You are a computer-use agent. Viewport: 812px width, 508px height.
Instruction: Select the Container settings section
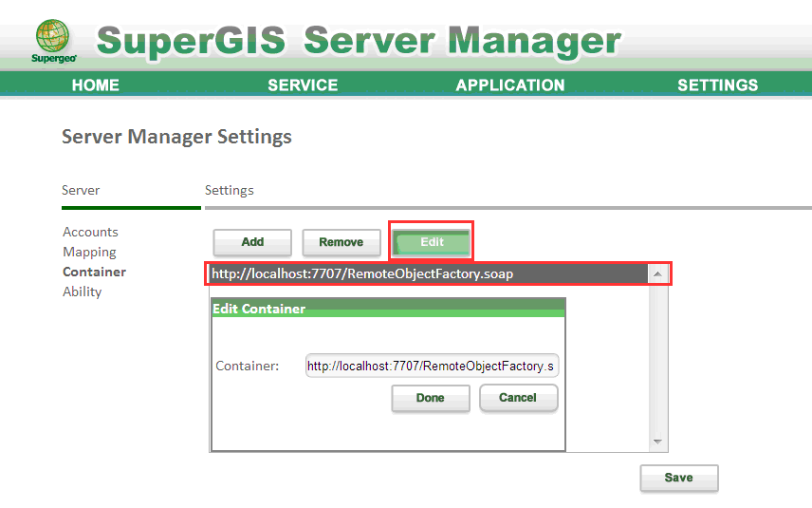tap(94, 272)
